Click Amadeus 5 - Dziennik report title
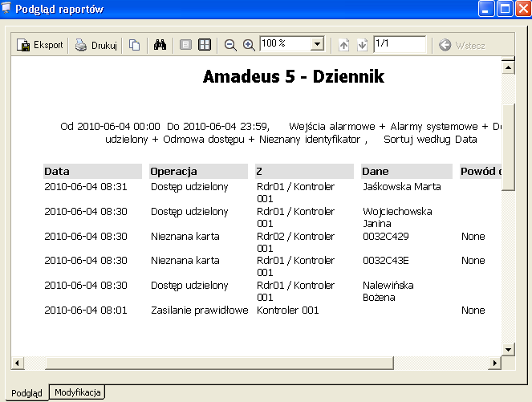The height and width of the screenshot is (402, 532). 294,76
